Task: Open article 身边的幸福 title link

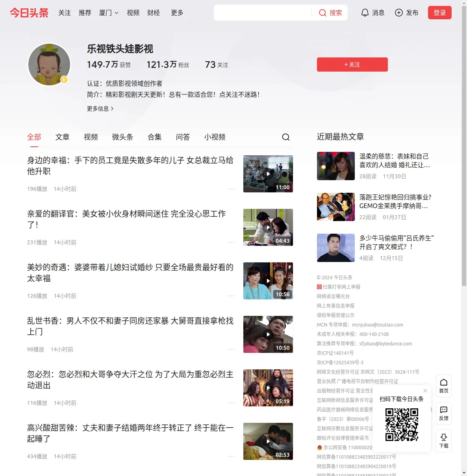Action: click(130, 166)
